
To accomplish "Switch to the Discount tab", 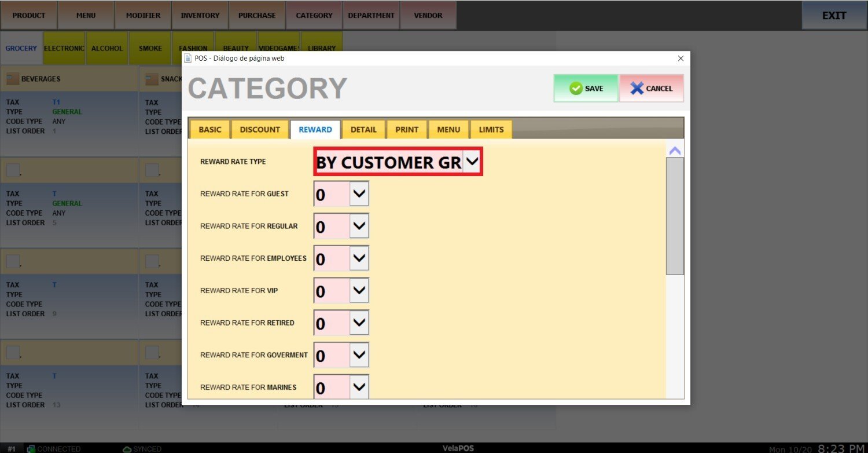I will coord(260,130).
